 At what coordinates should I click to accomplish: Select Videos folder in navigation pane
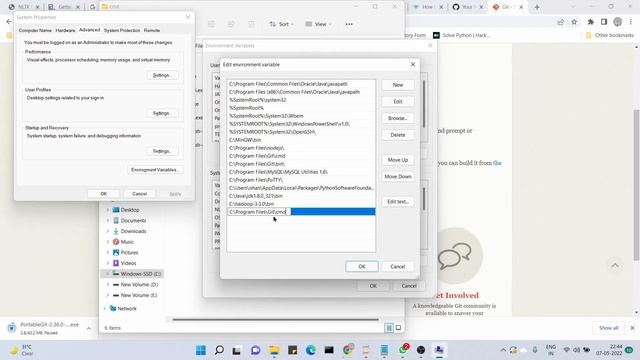tap(128, 263)
